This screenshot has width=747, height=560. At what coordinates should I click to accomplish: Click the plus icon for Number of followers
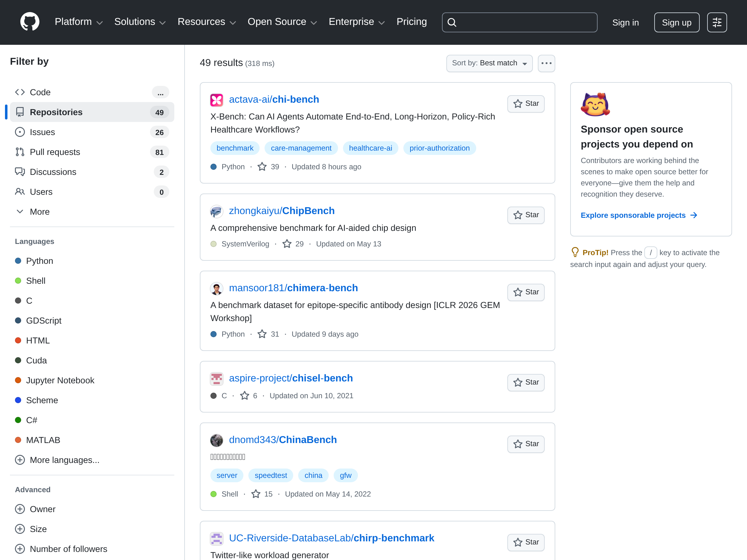(20, 549)
